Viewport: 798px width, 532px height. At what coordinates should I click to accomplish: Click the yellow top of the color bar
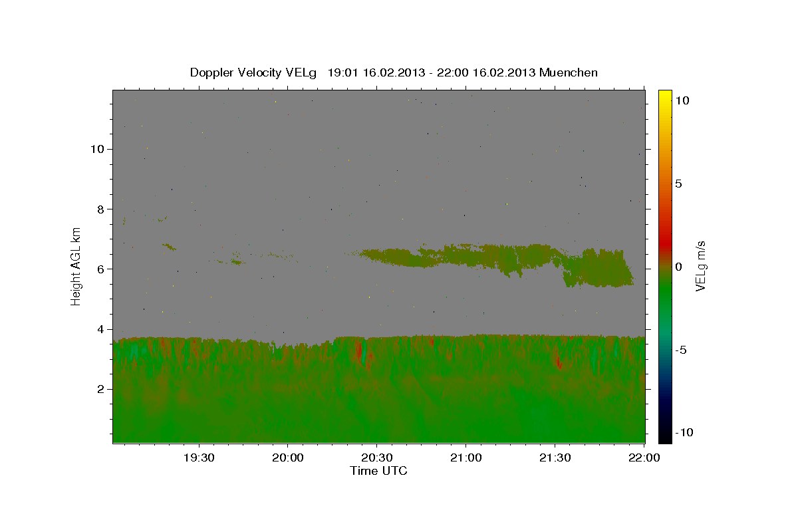(x=665, y=95)
